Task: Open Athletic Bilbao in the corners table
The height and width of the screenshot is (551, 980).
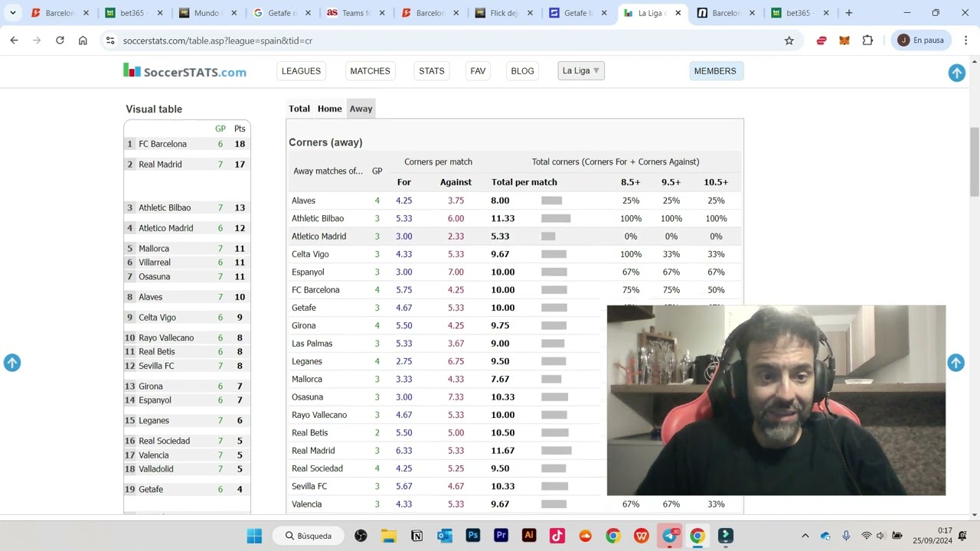Action: (x=318, y=218)
